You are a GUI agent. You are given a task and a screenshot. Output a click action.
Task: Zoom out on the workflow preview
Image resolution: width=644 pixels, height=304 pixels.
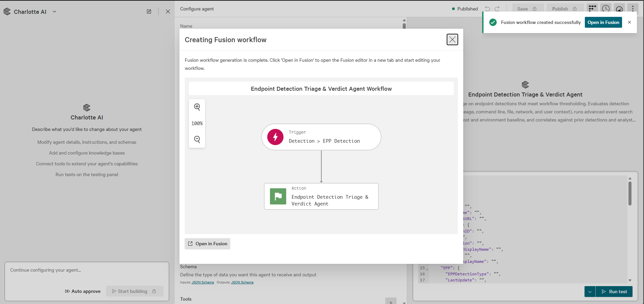point(197,139)
